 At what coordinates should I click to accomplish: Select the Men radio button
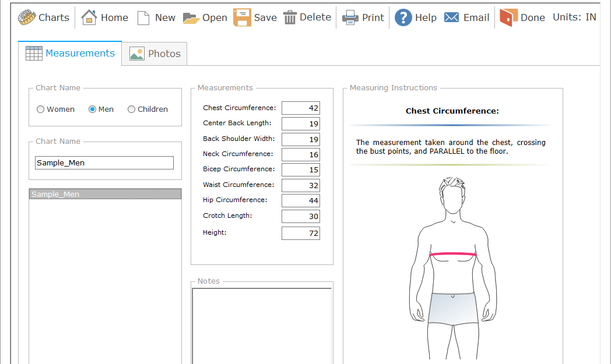[92, 109]
